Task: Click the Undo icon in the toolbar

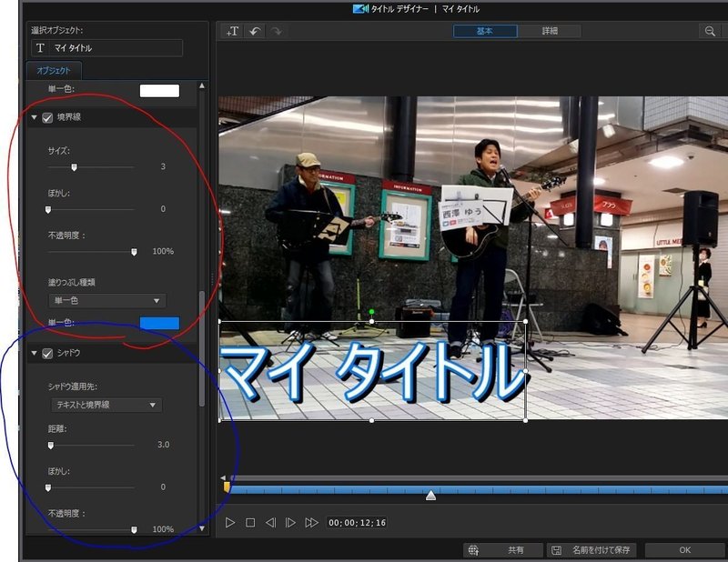Action: (255, 32)
